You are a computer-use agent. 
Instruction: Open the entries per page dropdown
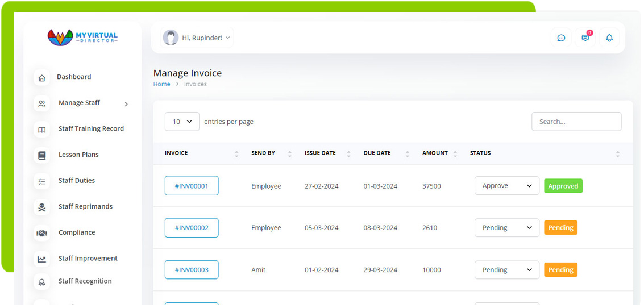pyautogui.click(x=182, y=122)
